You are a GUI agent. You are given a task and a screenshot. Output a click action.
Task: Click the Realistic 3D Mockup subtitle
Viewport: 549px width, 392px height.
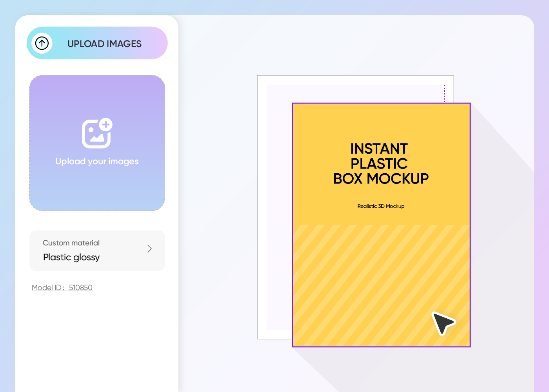pyautogui.click(x=381, y=206)
